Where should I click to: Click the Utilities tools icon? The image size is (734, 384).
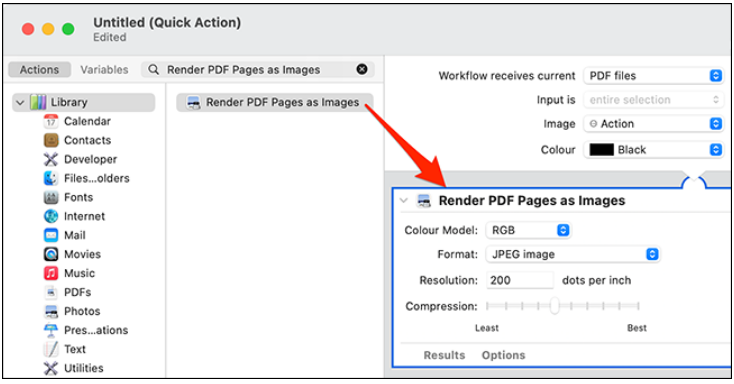pyautogui.click(x=51, y=368)
